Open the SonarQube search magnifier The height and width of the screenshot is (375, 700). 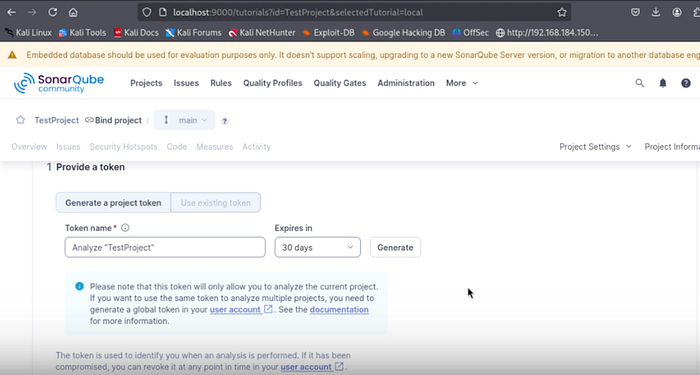point(640,83)
